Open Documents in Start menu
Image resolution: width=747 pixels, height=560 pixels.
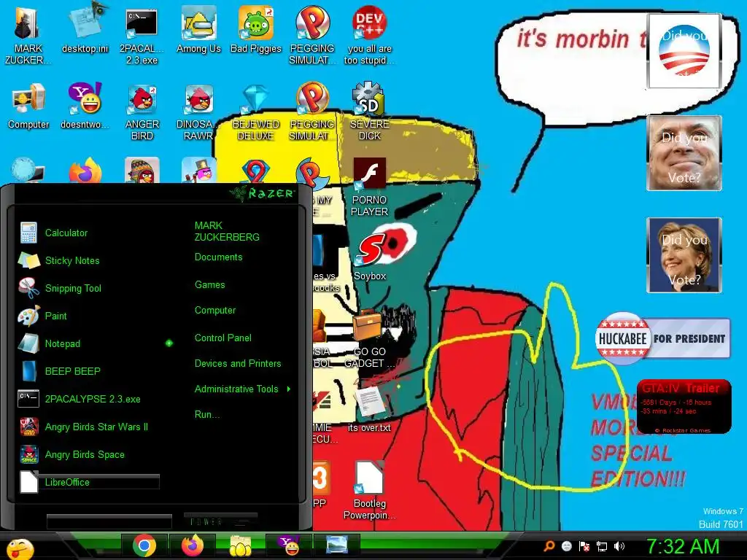pyautogui.click(x=218, y=257)
